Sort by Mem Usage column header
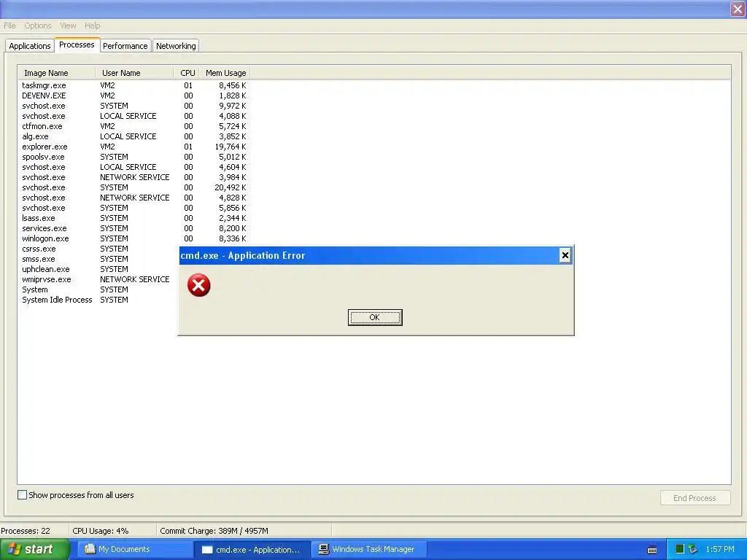 coord(225,73)
